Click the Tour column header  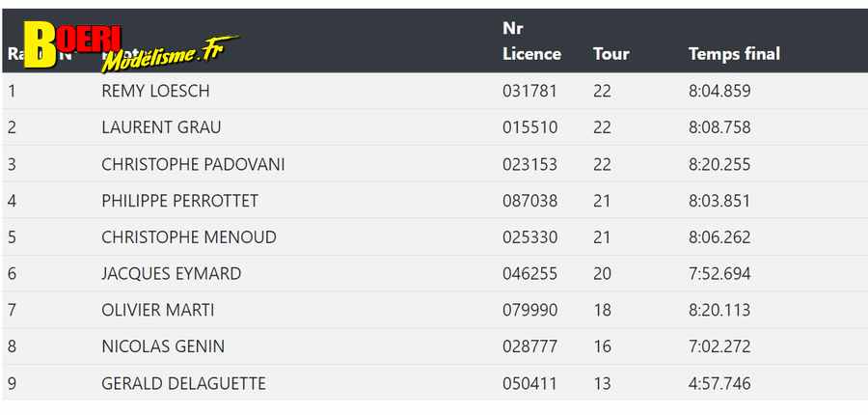[610, 54]
